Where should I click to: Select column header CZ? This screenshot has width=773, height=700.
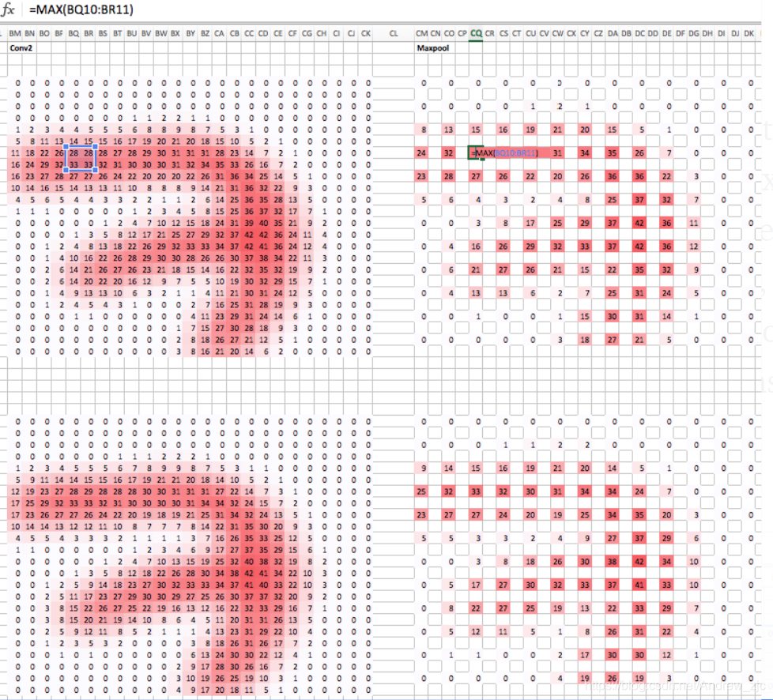[x=598, y=33]
